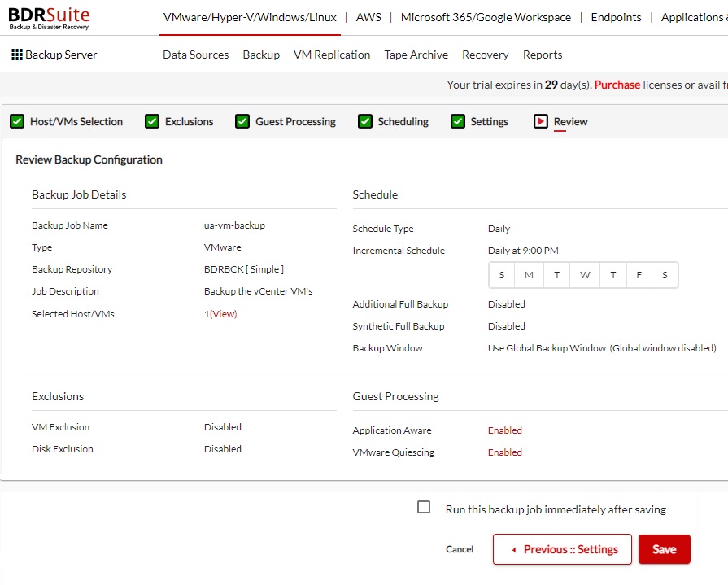Click the description Backup the vCenter VM's

(x=258, y=291)
